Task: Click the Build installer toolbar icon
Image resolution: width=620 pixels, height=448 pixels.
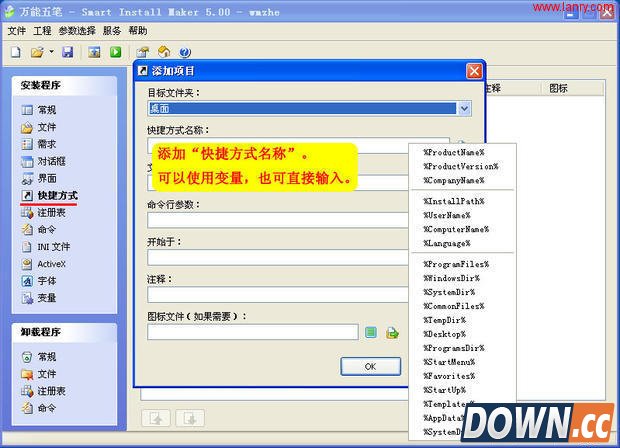Action: [94, 52]
